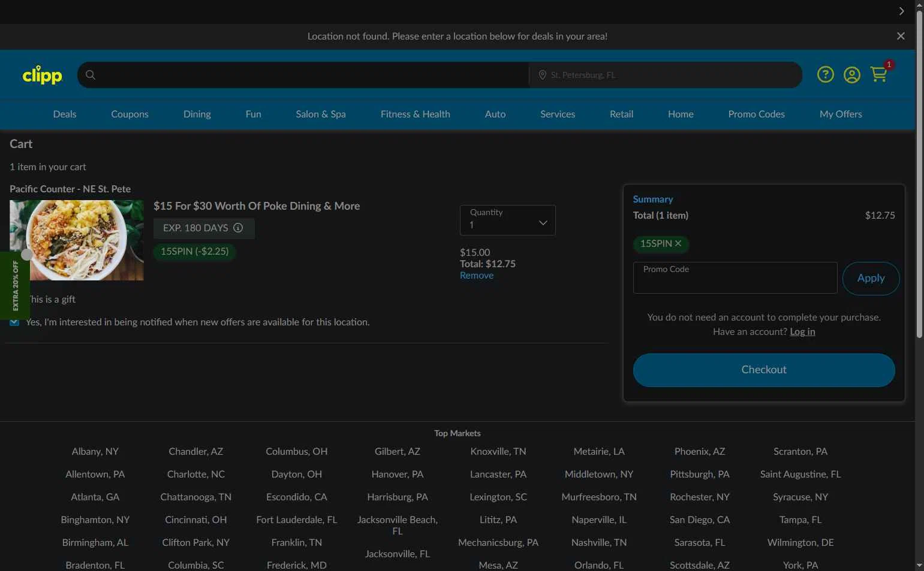The height and width of the screenshot is (571, 924).
Task: Open the Quantity dropdown
Action: (508, 220)
